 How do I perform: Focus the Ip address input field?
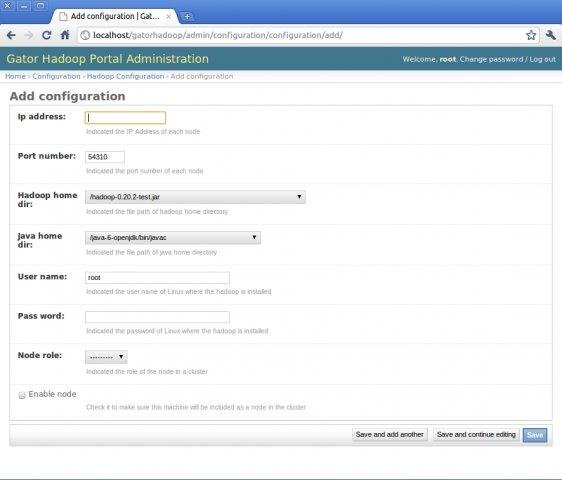pyautogui.click(x=125, y=118)
